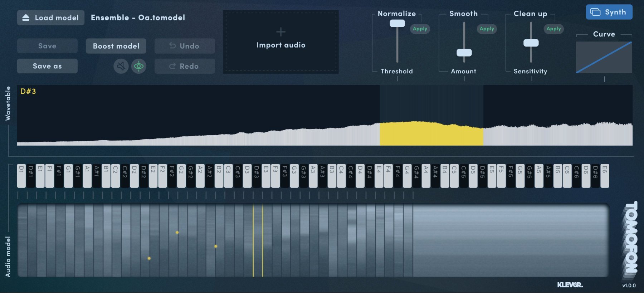Click the plus icon to import audio
644x293 pixels.
pos(281,32)
